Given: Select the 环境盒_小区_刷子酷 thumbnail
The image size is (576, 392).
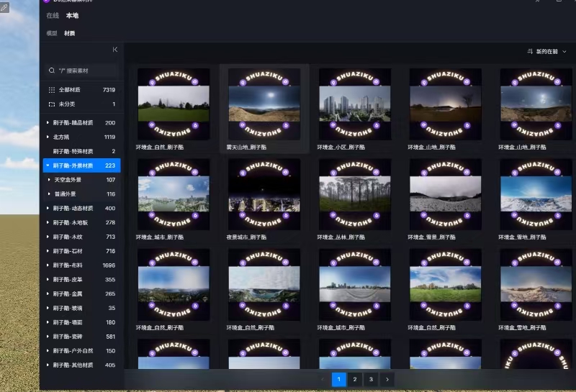Looking at the screenshot, I should pyautogui.click(x=355, y=104).
